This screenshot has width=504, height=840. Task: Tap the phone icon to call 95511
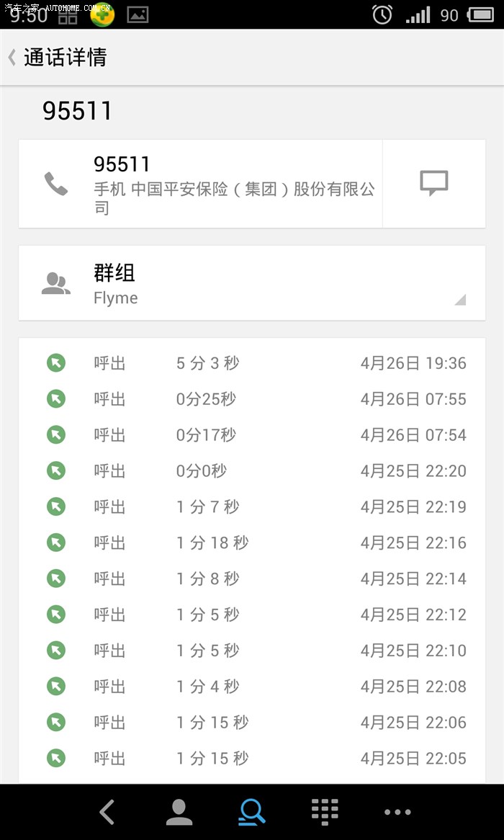click(57, 184)
